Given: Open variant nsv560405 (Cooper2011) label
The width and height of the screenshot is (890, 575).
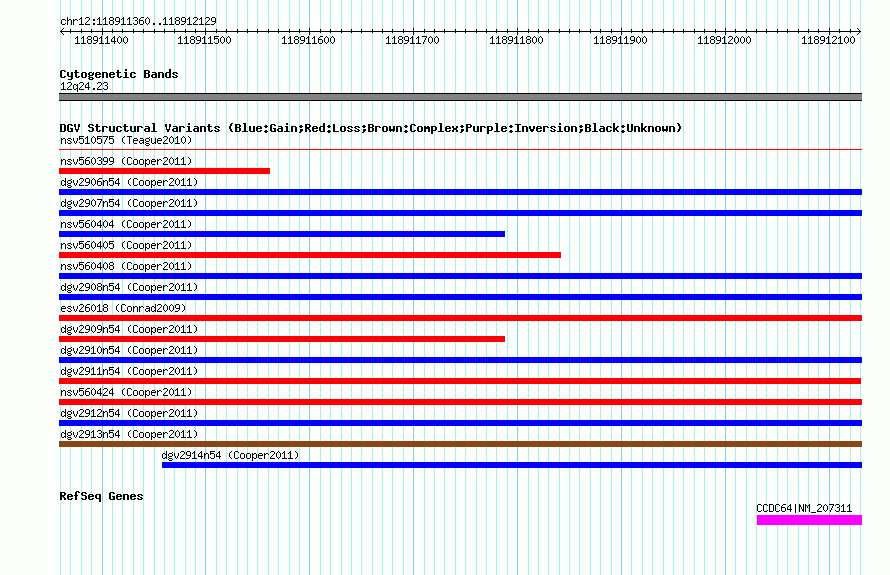Looking at the screenshot, I should coord(126,245).
